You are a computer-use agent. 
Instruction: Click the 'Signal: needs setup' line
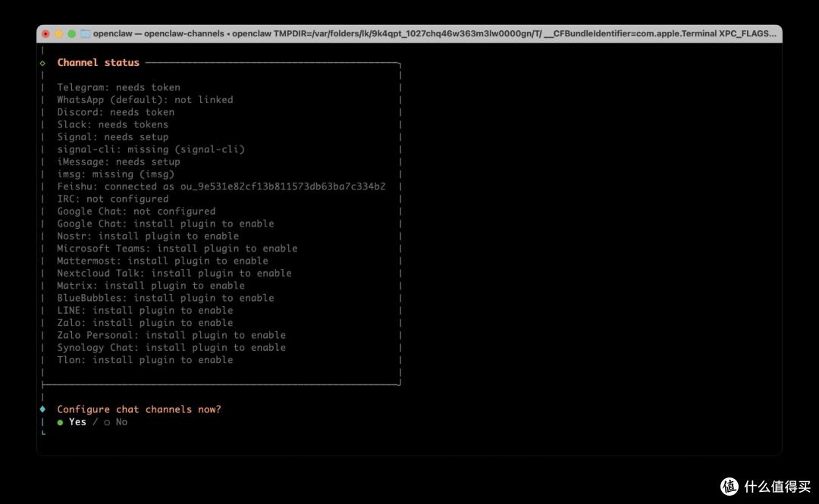point(113,137)
